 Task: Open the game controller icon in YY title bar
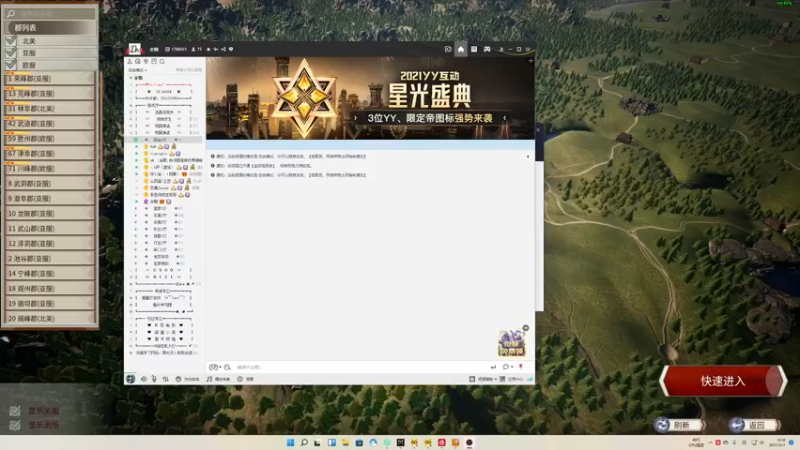tap(487, 49)
